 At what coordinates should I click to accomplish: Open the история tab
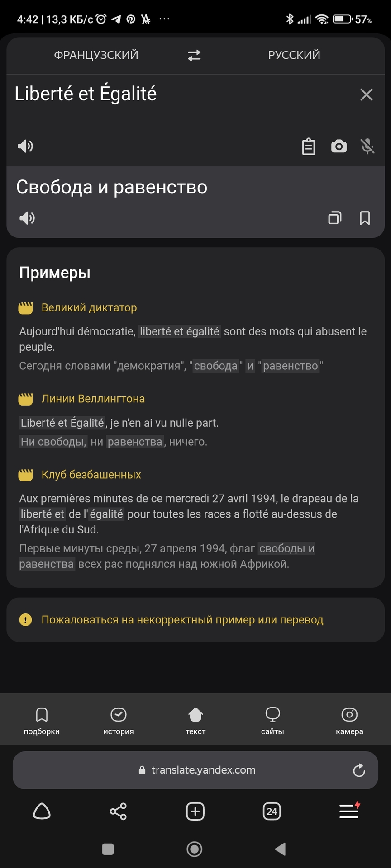pos(119,721)
